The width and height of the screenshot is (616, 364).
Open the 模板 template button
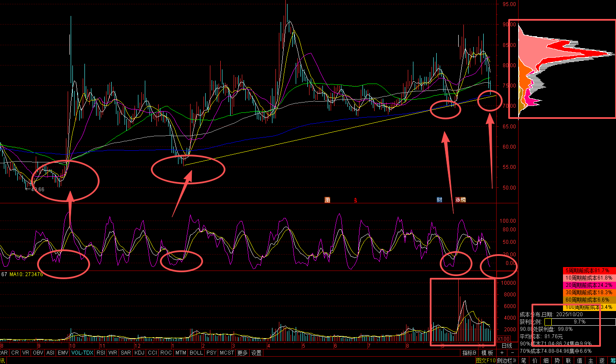487,353
